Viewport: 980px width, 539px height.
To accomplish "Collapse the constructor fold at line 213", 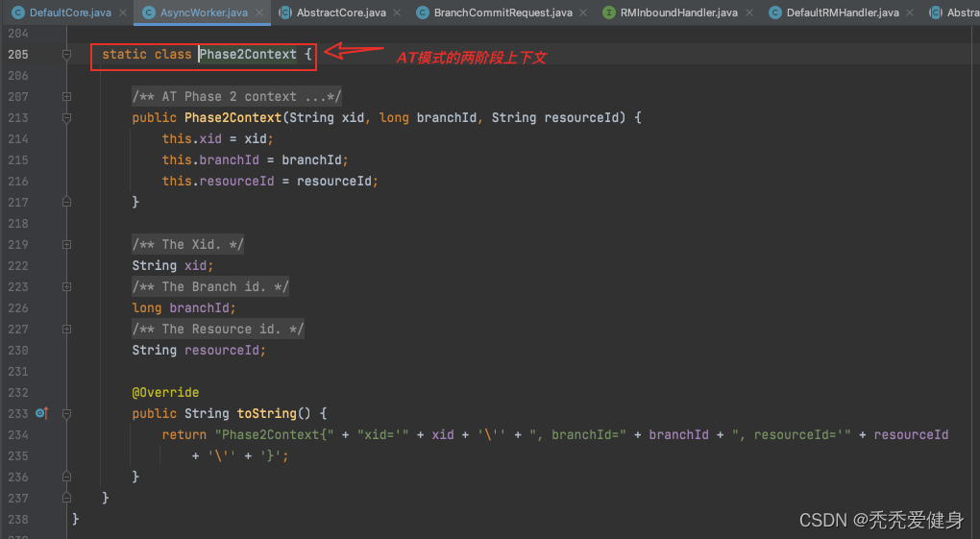I will pyautogui.click(x=67, y=117).
